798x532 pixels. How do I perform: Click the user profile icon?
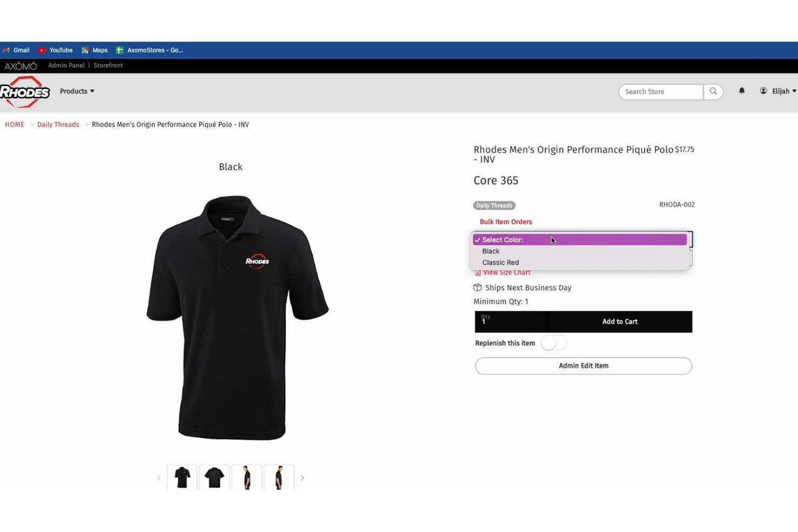point(763,91)
